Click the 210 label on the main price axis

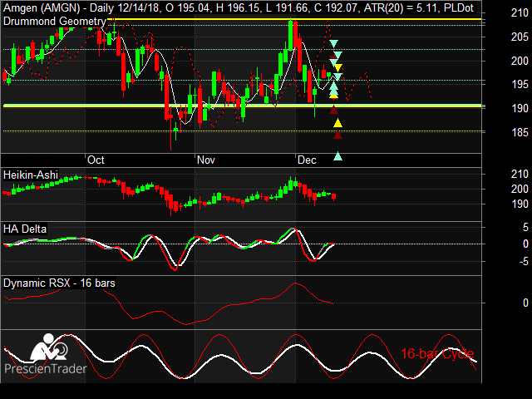tap(520, 13)
